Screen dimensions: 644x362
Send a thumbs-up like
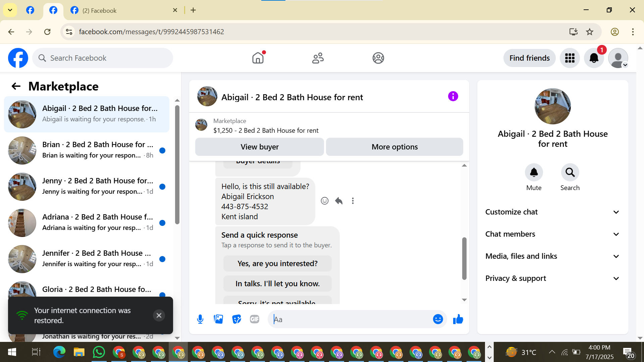tap(458, 319)
